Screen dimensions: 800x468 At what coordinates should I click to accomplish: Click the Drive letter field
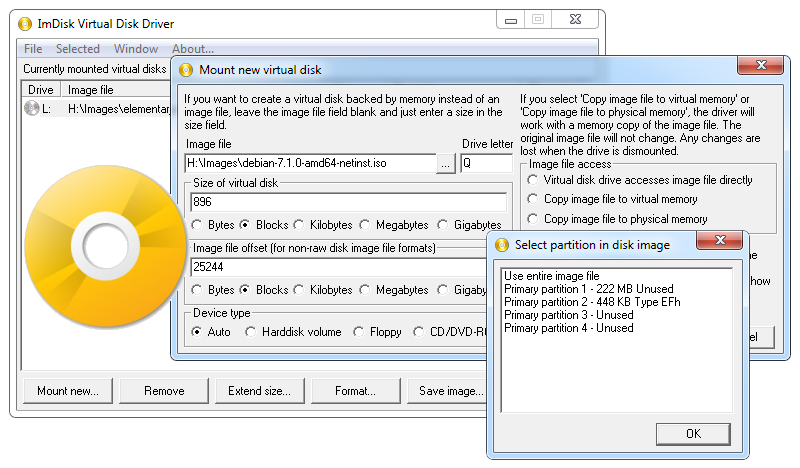[x=487, y=163]
